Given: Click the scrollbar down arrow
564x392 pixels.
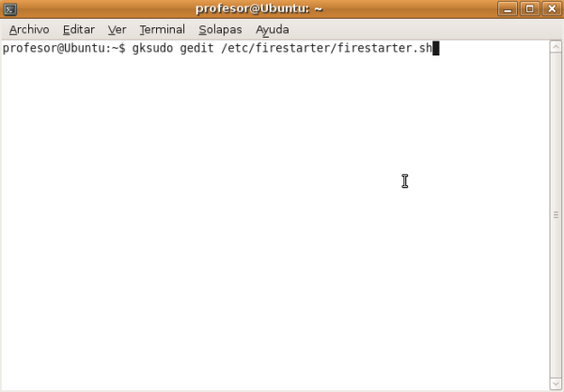Looking at the screenshot, I should [x=556, y=384].
